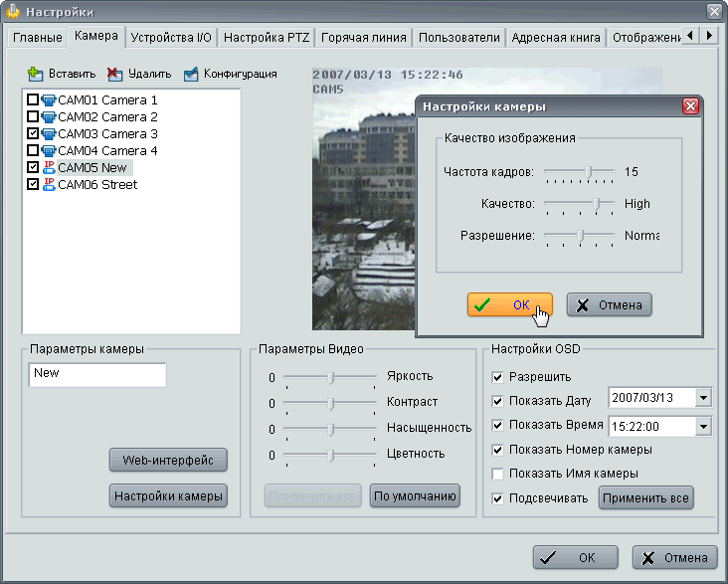Click the Удалить red X icon
The width and height of the screenshot is (728, 584).
coord(114,74)
